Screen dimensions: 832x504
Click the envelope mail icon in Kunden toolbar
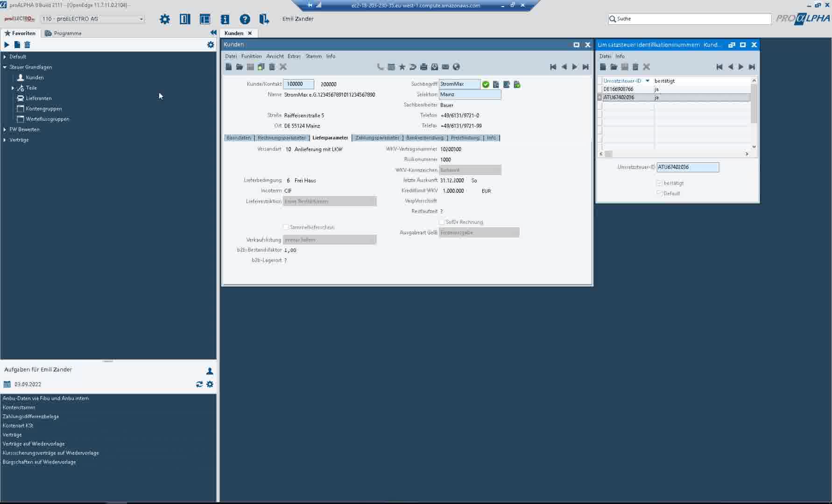point(445,67)
